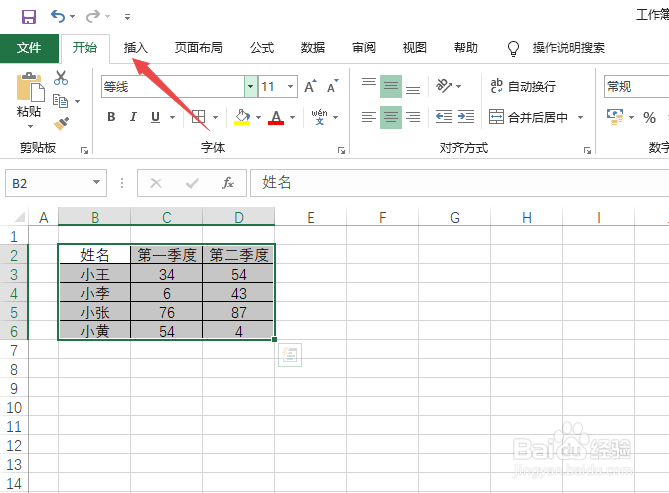Open the 审阅 tab
Screen dimensions: 669x493
click(364, 47)
